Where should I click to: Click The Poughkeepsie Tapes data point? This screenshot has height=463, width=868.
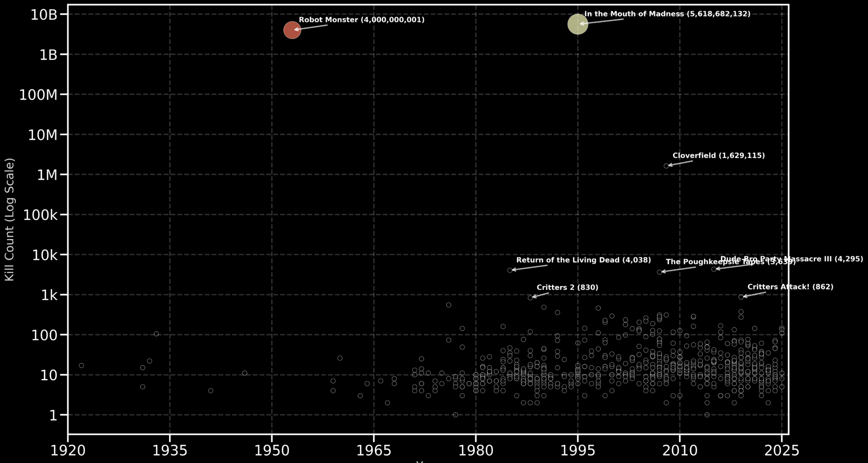pos(659,272)
